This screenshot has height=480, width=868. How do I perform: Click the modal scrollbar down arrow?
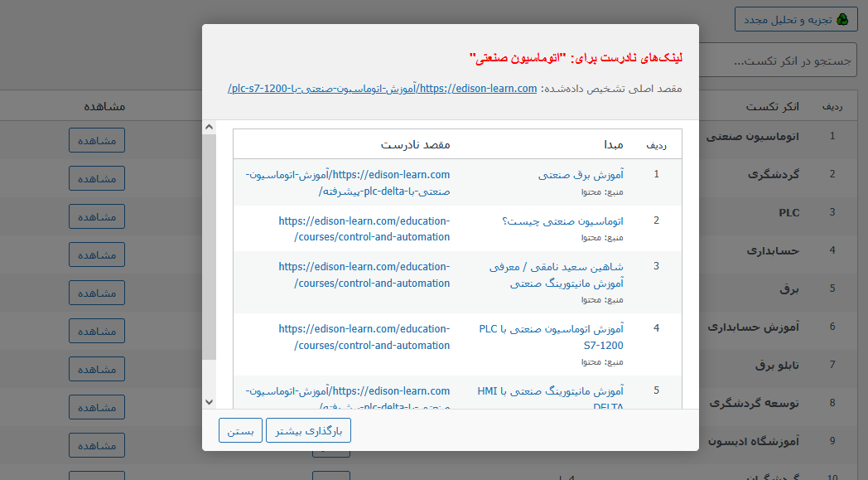[x=209, y=401]
